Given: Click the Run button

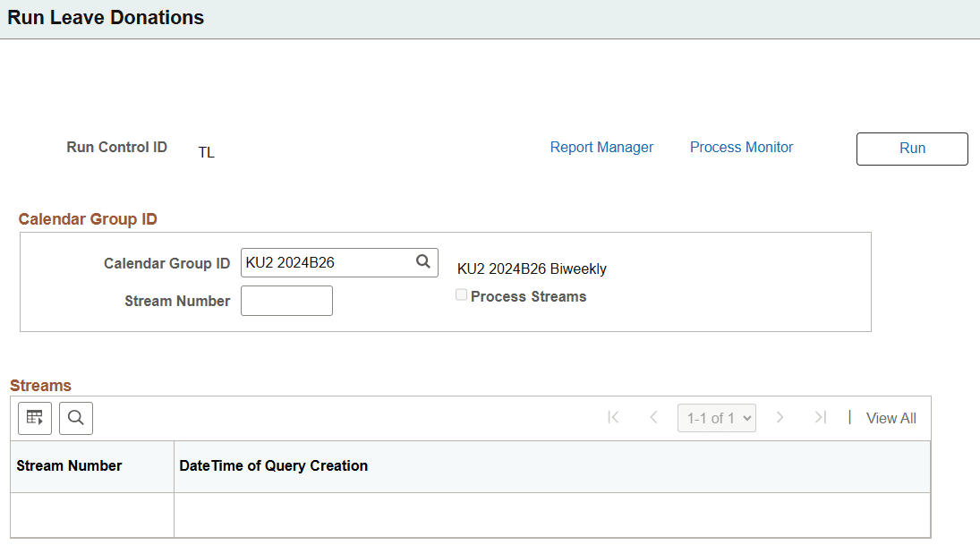Looking at the screenshot, I should point(912,149).
